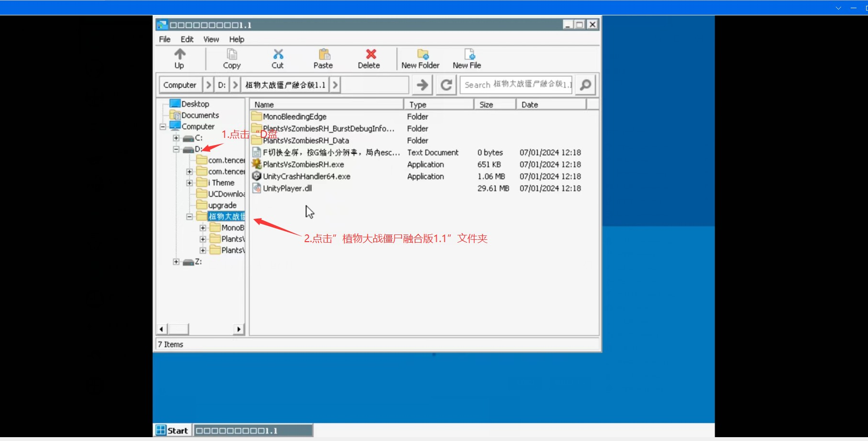The height and width of the screenshot is (441, 868).
Task: Collapse the highlighted game folder node
Action: pyautogui.click(x=190, y=217)
